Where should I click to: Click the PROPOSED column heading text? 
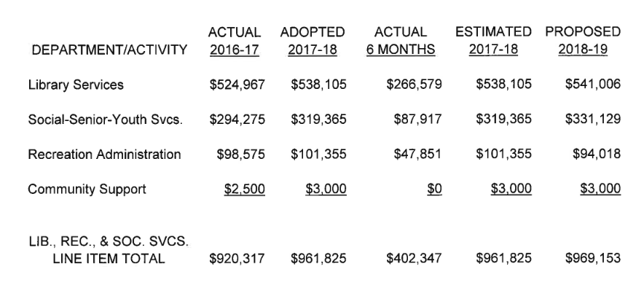pyautogui.click(x=583, y=32)
